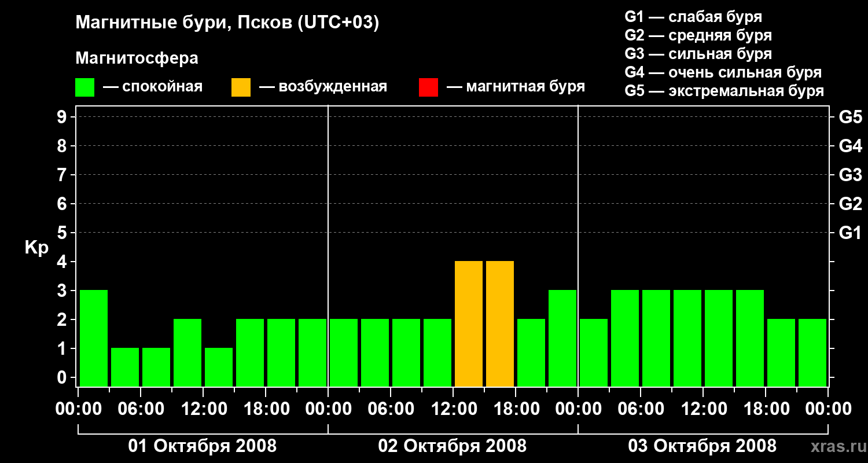Click the G5 — экстремальная буря legend entry
The height and width of the screenshot is (463, 868).
[x=724, y=91]
